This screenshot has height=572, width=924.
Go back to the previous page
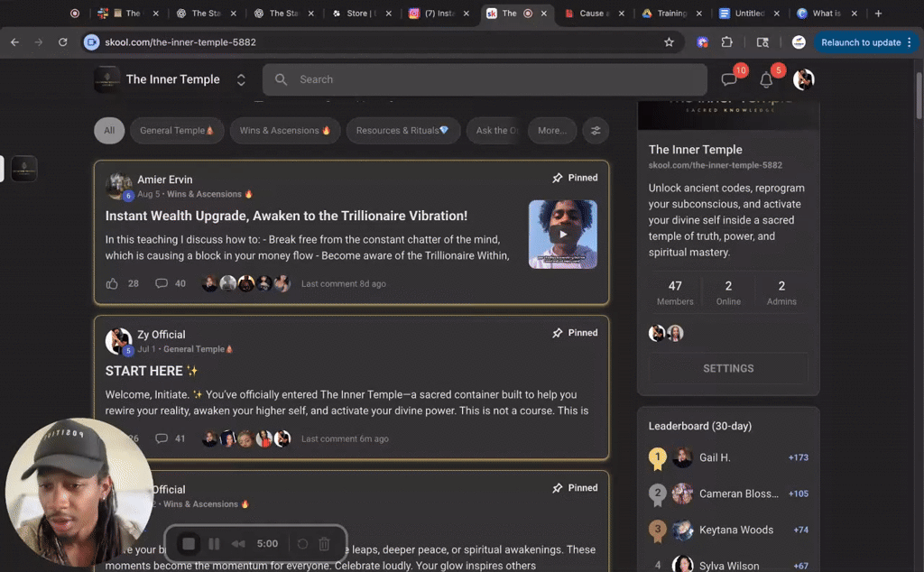[x=14, y=42]
